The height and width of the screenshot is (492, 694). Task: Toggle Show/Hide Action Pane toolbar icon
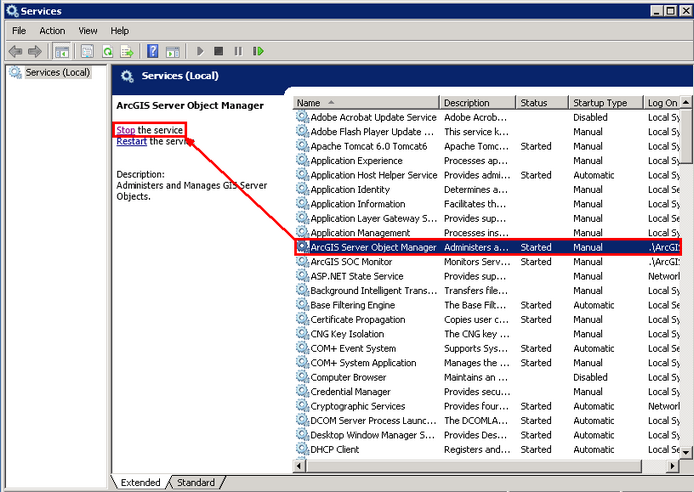pos(173,51)
